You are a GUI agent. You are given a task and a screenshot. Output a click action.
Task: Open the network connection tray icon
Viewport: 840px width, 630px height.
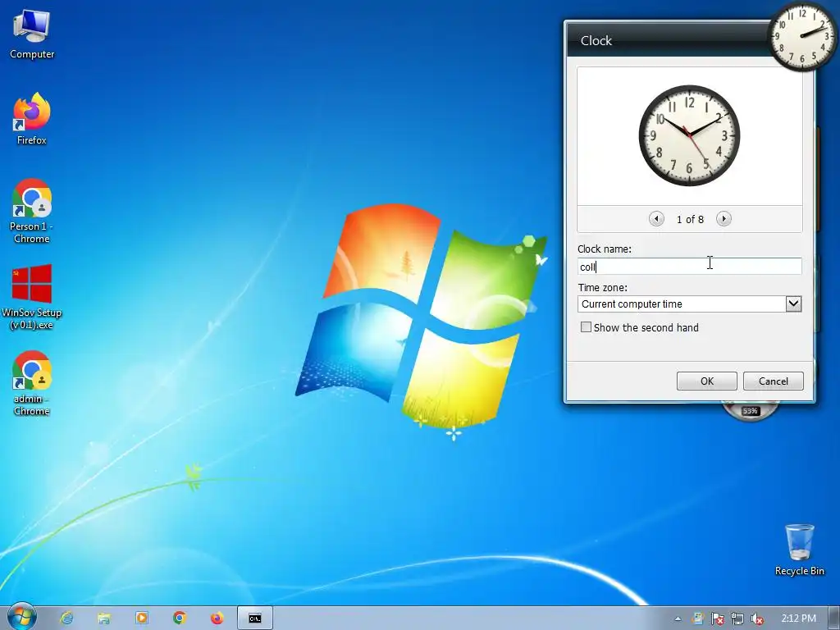(737, 619)
